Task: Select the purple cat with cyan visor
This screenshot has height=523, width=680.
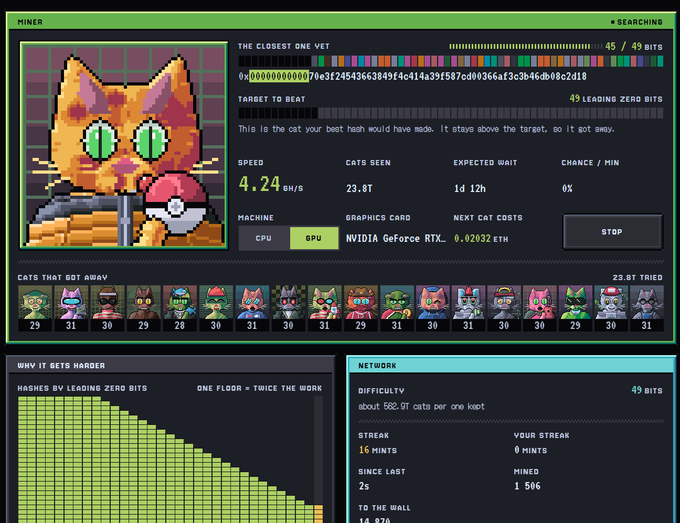Action: pos(71,308)
